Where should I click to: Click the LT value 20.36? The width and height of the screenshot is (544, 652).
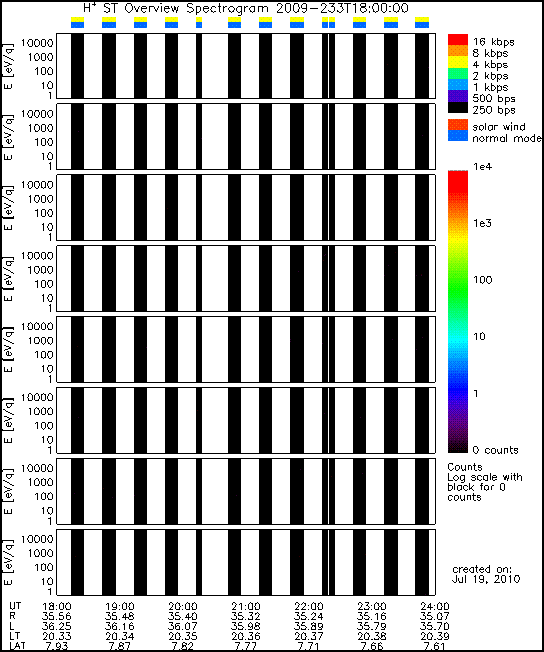(246, 636)
